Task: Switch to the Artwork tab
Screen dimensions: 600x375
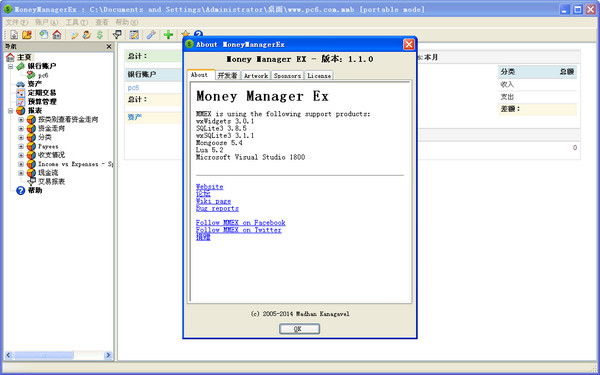Action: pyautogui.click(x=256, y=76)
